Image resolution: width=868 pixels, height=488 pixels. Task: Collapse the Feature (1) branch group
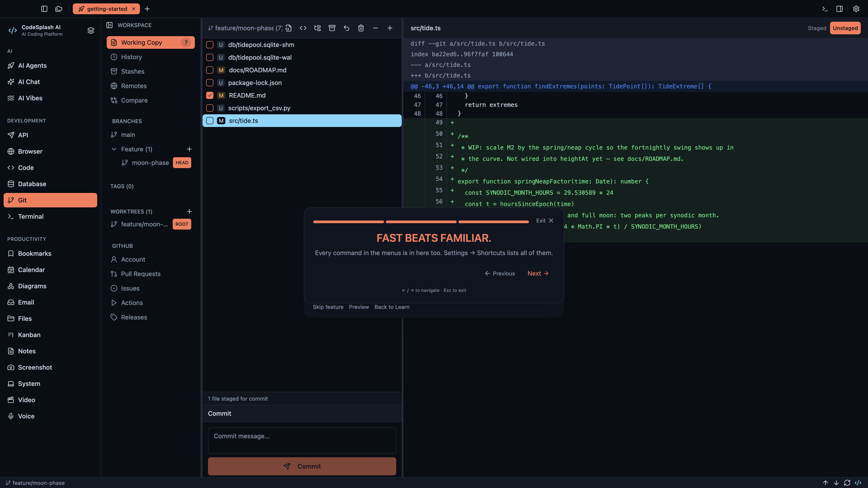(x=114, y=149)
